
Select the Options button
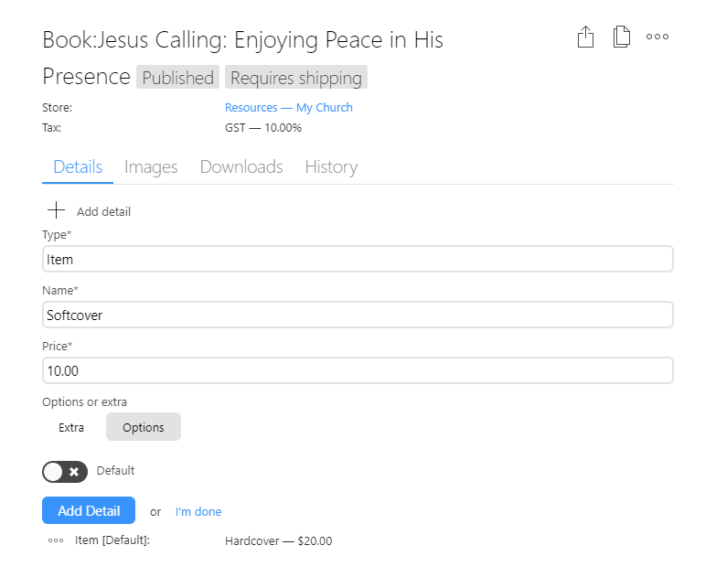click(144, 427)
